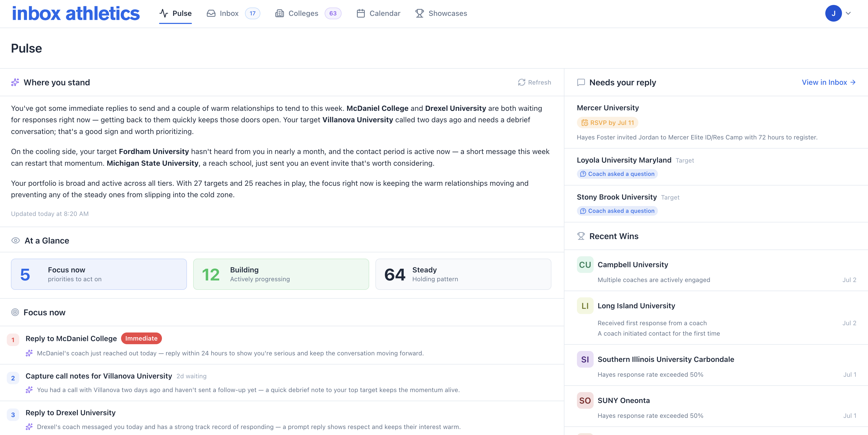Click the sparkle icon beside Where you stand
Screen dimensions: 868x435
point(15,82)
